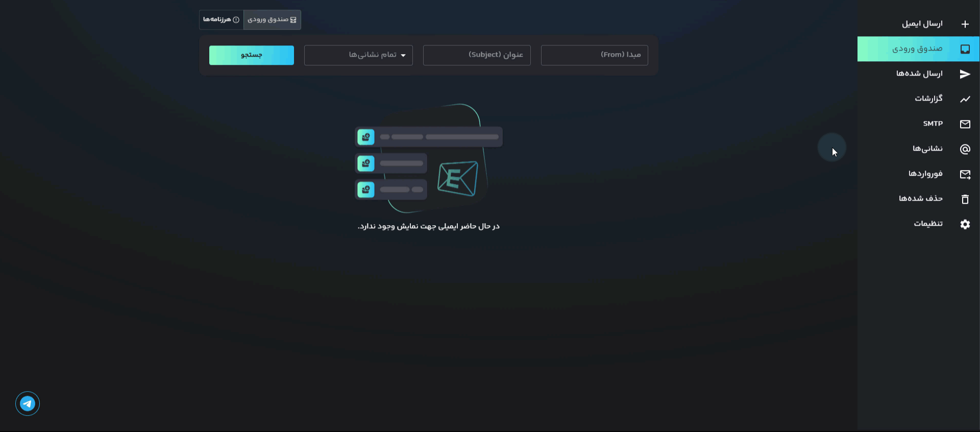Image resolution: width=980 pixels, height=432 pixels.
Task: Switch to the صندوق ورودی top tab
Action: 272,20
